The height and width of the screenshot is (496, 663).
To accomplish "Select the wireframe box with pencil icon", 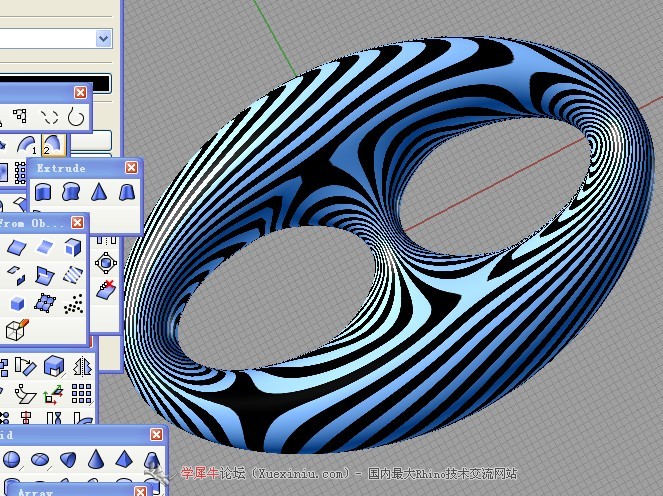I will pos(17,330).
